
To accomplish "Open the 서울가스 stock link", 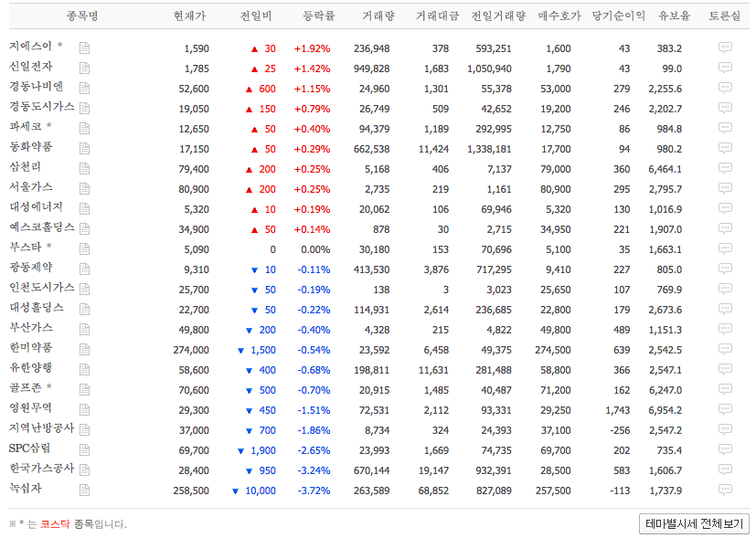I will pyautogui.click(x=31, y=187).
